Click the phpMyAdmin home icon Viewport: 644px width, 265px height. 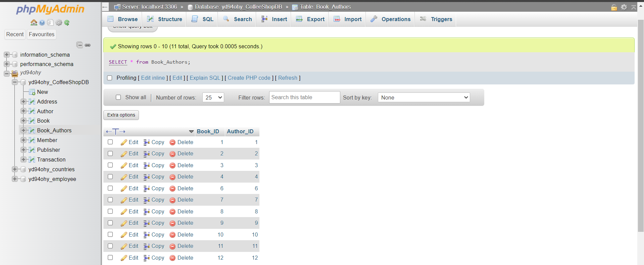tap(34, 22)
